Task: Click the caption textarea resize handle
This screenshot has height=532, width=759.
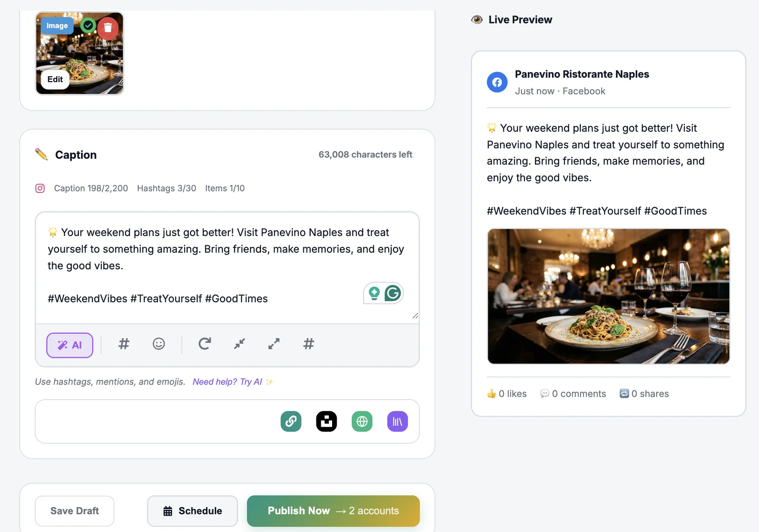Action: click(415, 316)
